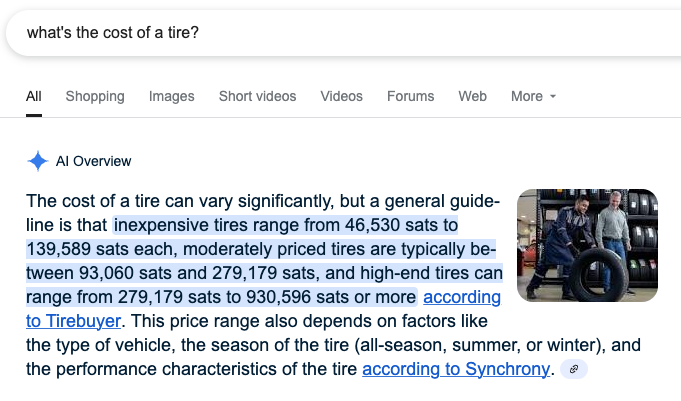Expand the More search filters menu

tap(533, 96)
